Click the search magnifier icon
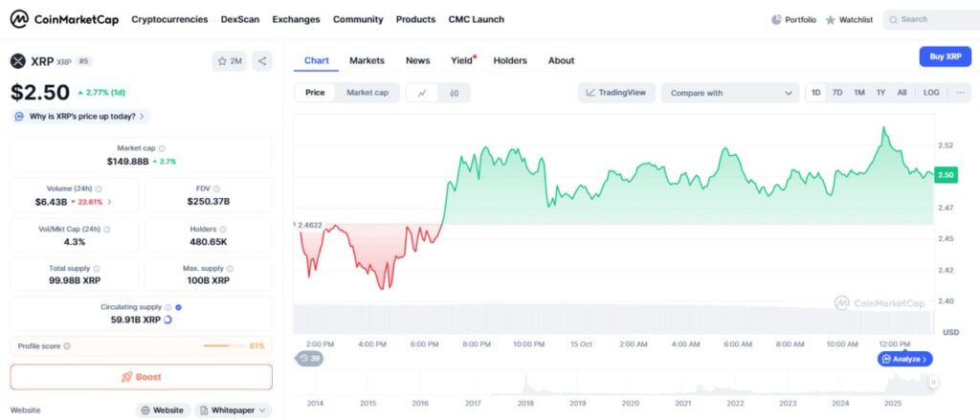 click(894, 20)
